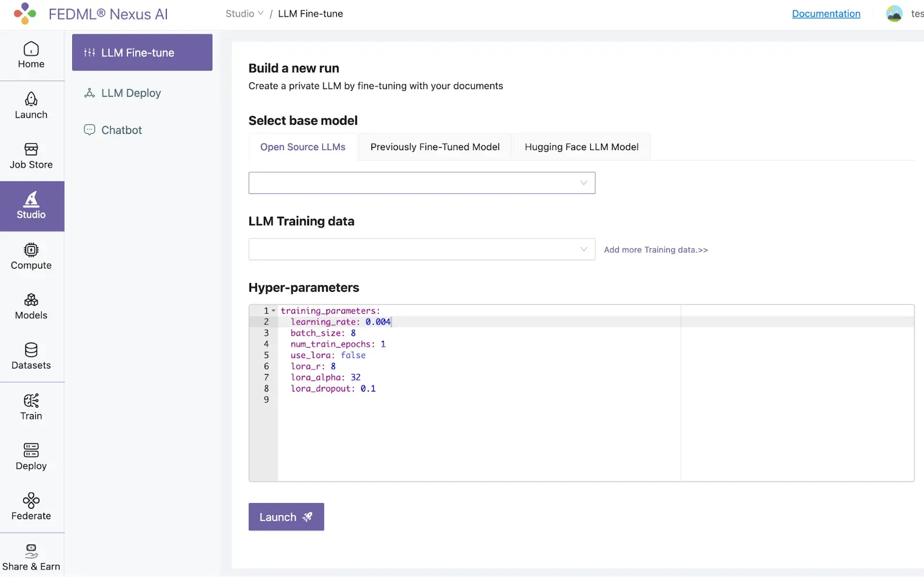Image resolution: width=924 pixels, height=577 pixels.
Task: Open the Train icon
Action: pyautogui.click(x=31, y=401)
